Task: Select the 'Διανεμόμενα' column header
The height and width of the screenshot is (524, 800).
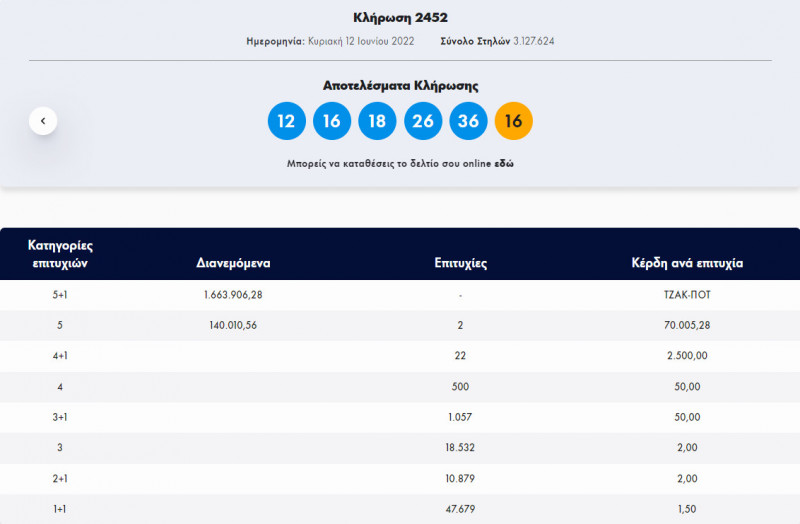Action: [x=234, y=264]
